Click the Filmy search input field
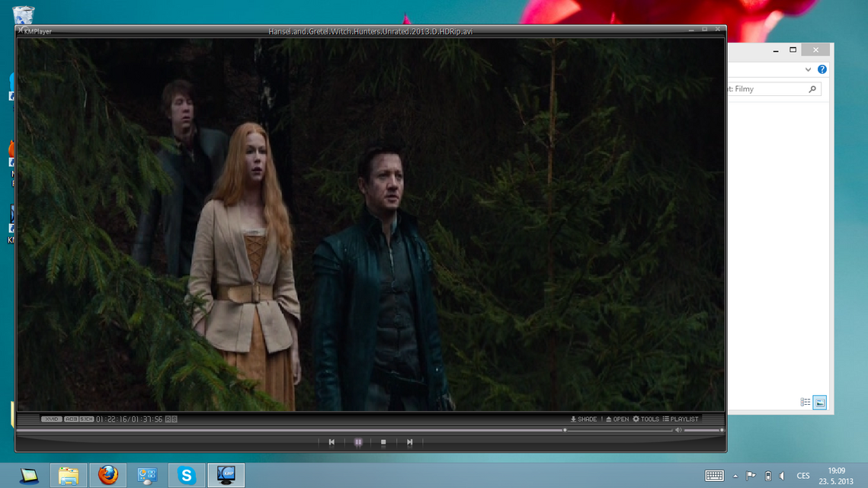This screenshot has height=488, width=868. pyautogui.click(x=767, y=89)
